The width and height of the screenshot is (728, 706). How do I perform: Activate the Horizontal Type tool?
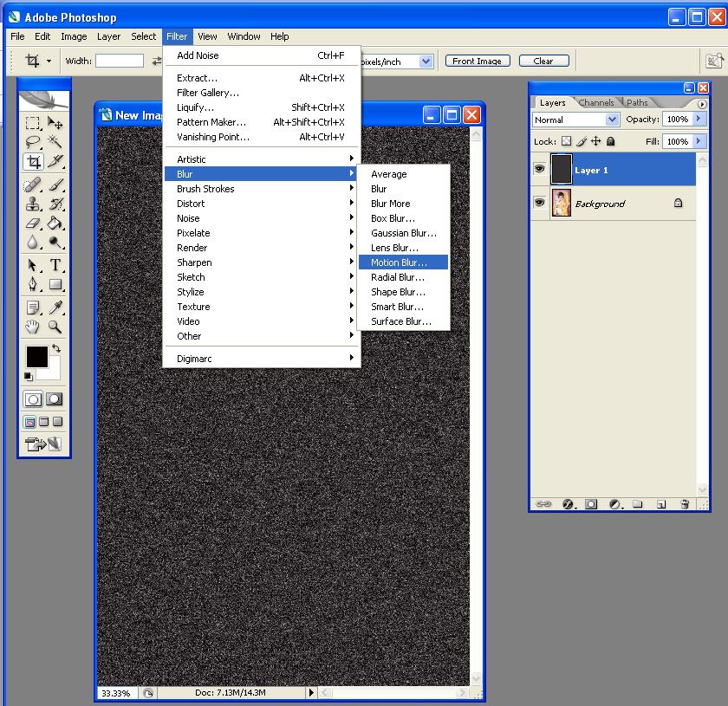[55, 265]
